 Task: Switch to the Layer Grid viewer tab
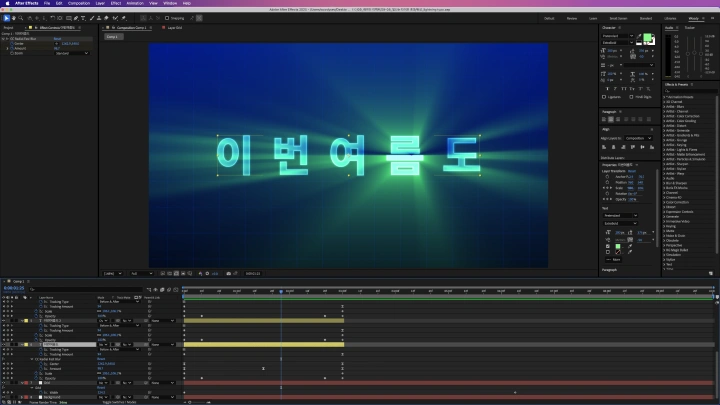174,28
